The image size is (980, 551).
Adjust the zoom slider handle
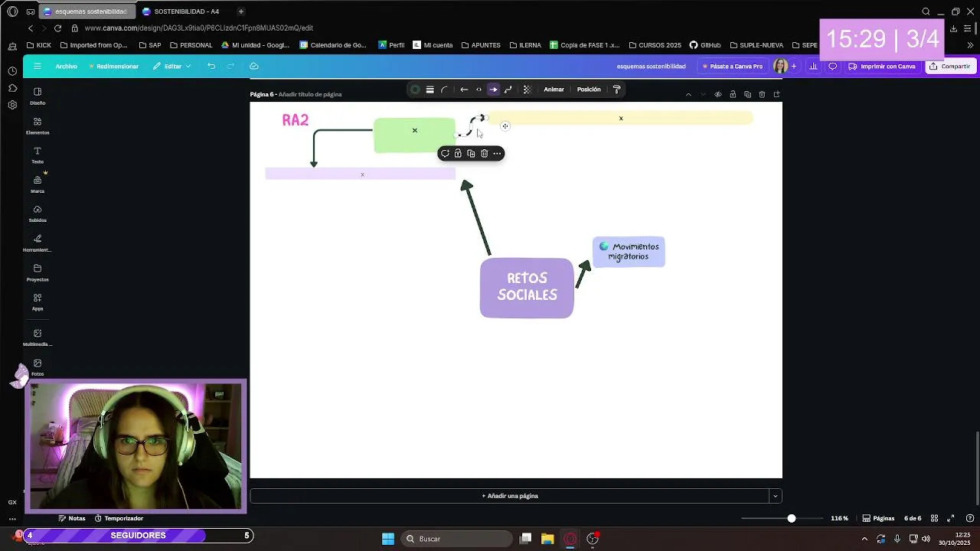[792, 518]
